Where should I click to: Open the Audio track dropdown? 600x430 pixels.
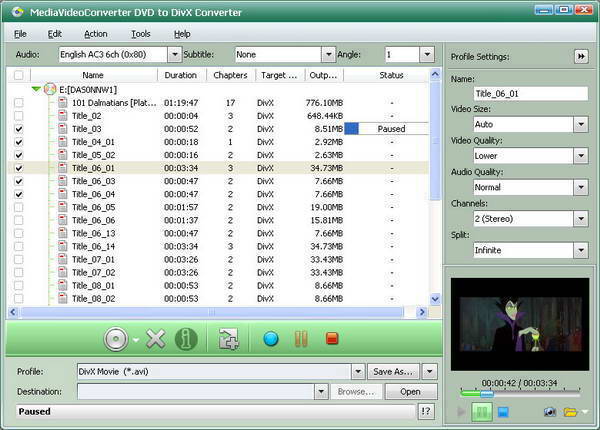pyautogui.click(x=174, y=55)
